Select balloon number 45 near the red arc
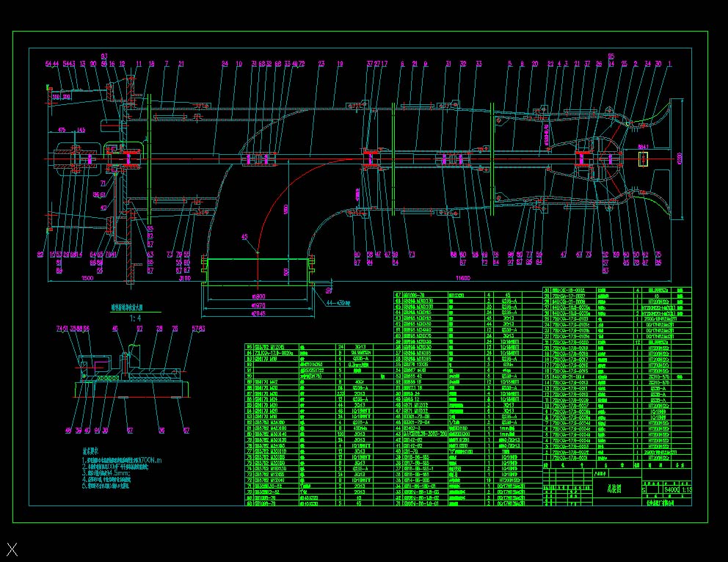The image size is (728, 562). (244, 237)
